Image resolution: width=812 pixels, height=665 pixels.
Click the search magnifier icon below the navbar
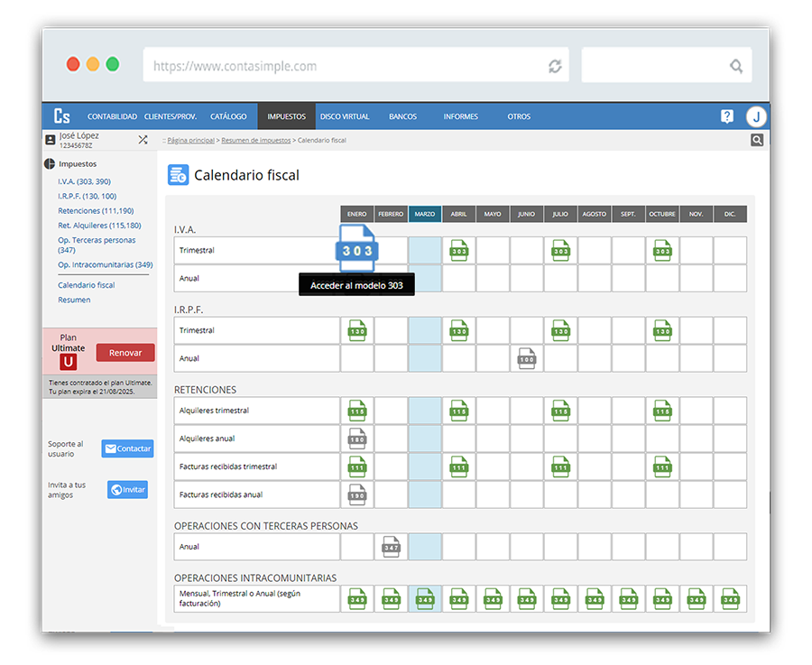coord(757,140)
